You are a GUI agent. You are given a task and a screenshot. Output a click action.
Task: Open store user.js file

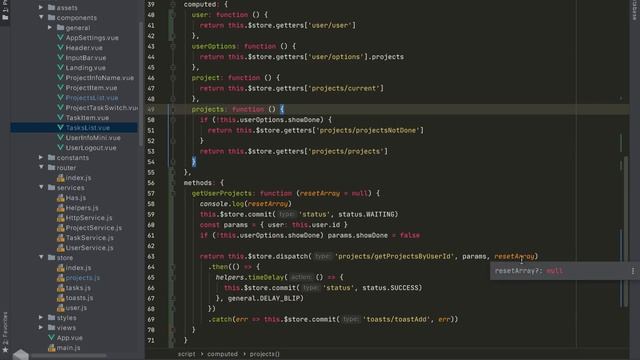pos(76,308)
